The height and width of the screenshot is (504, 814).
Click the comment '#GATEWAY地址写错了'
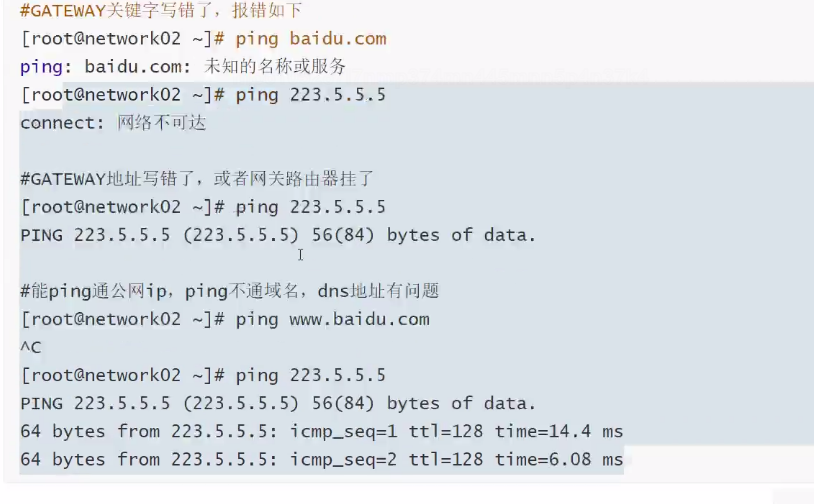pyautogui.click(x=110, y=179)
